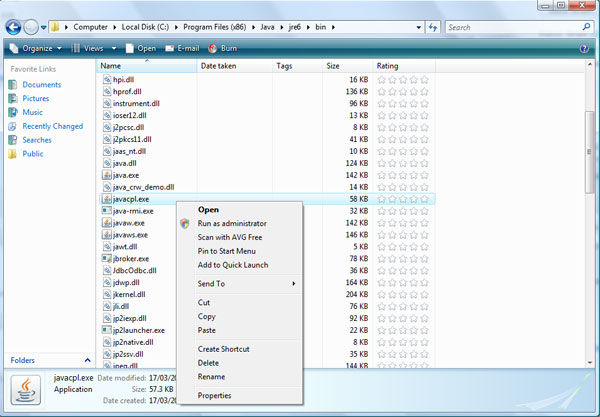600x417 pixels.
Task: Select the jp2launcher.exe file icon
Action: click(x=107, y=330)
